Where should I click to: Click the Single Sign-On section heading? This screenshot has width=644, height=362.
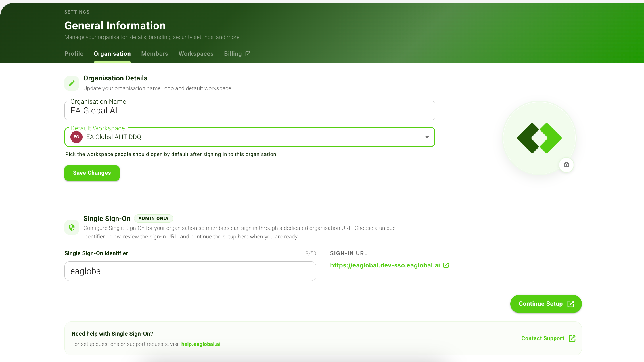tap(107, 219)
